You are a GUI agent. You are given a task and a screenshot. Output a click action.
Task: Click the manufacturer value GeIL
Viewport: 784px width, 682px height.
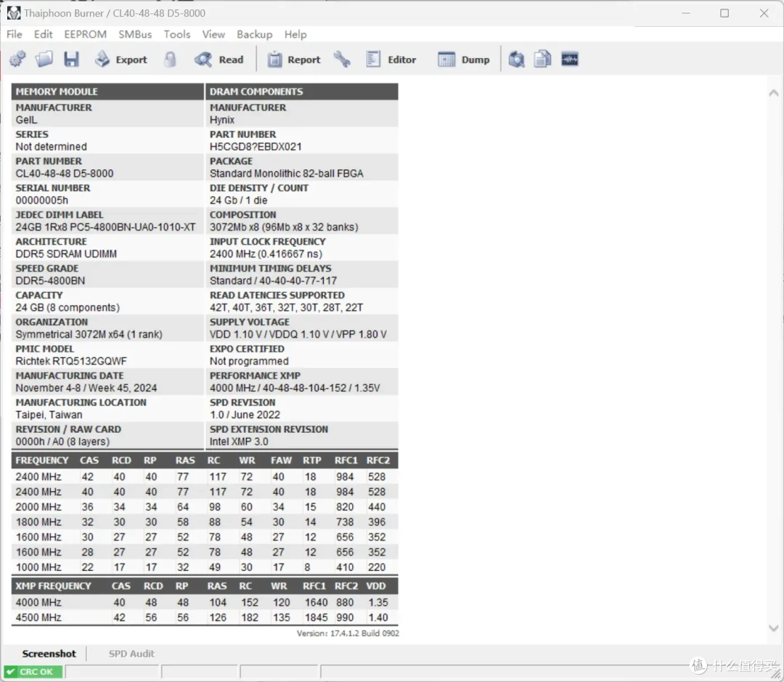(x=27, y=120)
